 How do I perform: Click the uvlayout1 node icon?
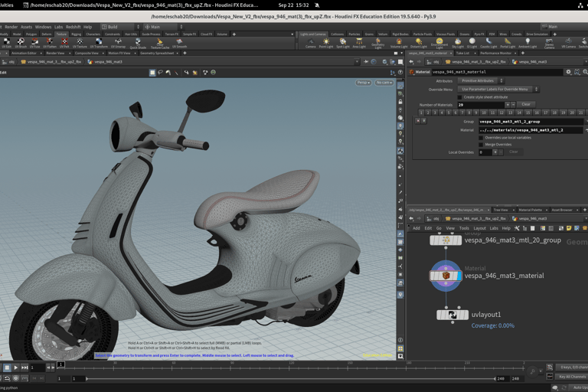(x=452, y=315)
